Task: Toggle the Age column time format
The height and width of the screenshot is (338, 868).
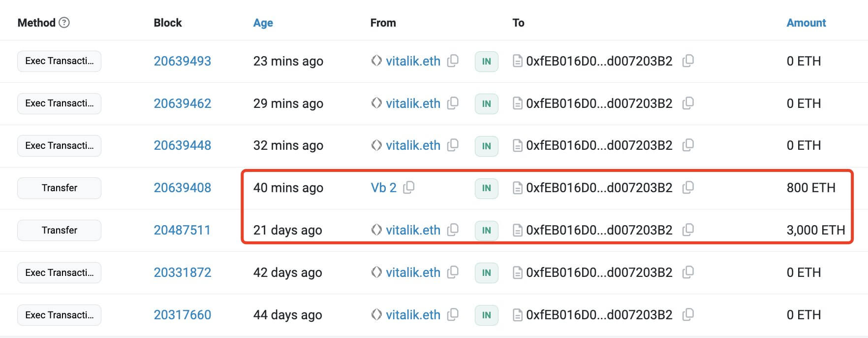Action: point(263,23)
